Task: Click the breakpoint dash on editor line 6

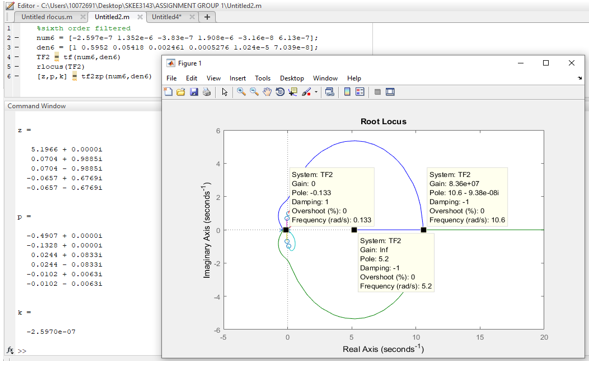Action: pyautogui.click(x=17, y=76)
